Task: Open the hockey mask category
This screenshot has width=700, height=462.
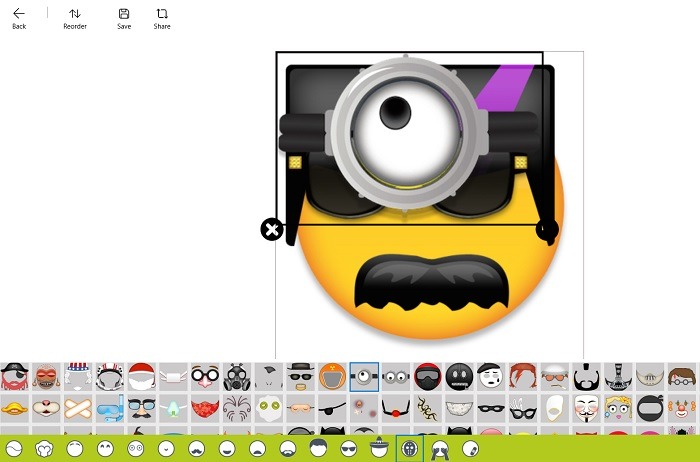Action: (x=409, y=448)
